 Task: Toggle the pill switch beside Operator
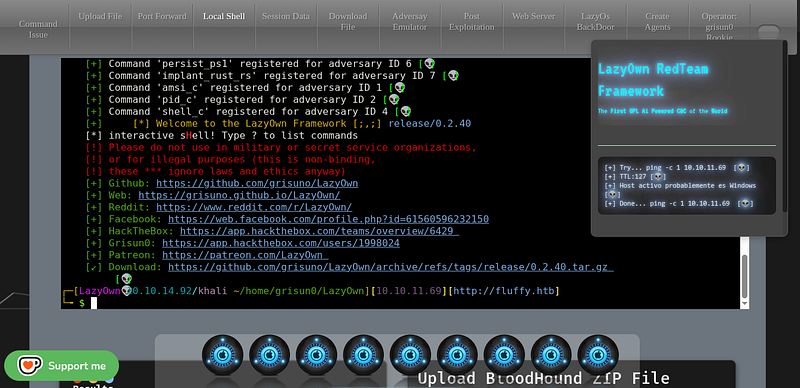point(768,32)
